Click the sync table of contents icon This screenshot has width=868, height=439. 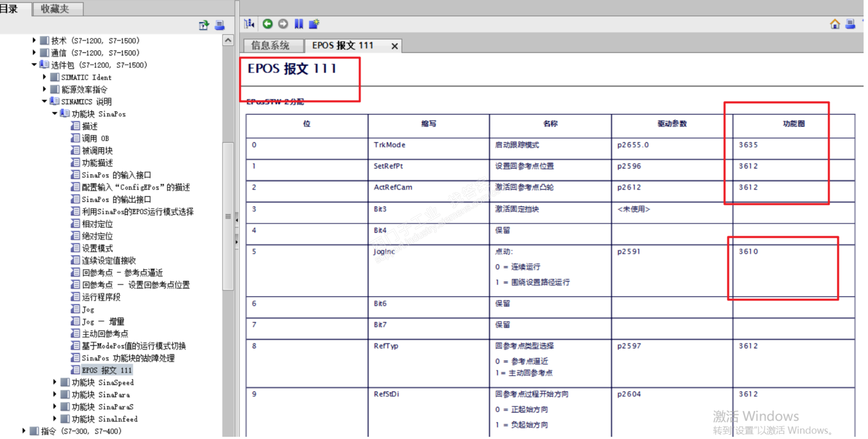point(249,24)
